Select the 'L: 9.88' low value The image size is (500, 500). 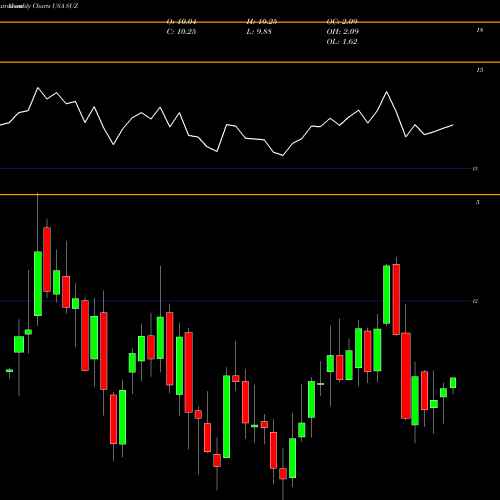pyautogui.click(x=259, y=32)
